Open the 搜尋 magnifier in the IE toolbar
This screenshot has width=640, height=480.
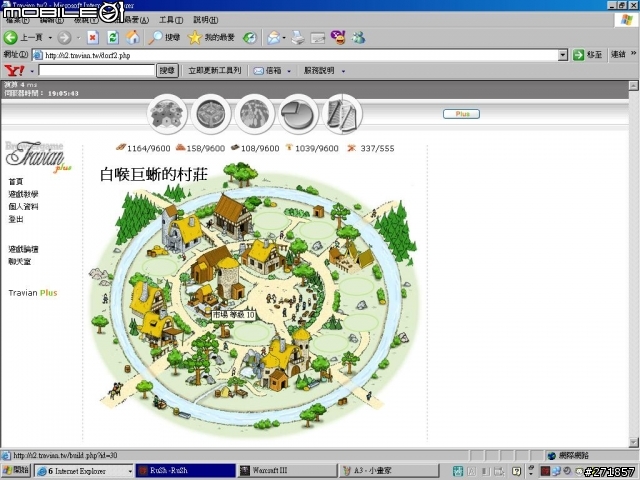[x=164, y=38]
